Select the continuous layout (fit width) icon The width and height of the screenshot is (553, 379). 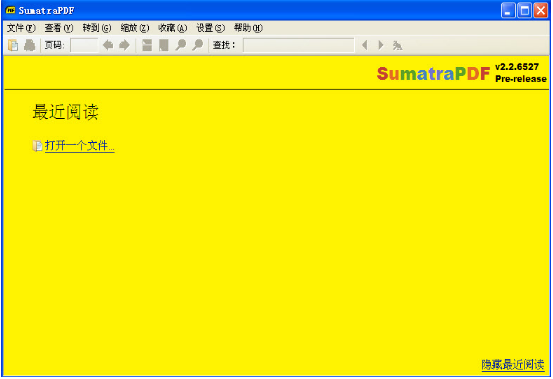[x=147, y=45]
